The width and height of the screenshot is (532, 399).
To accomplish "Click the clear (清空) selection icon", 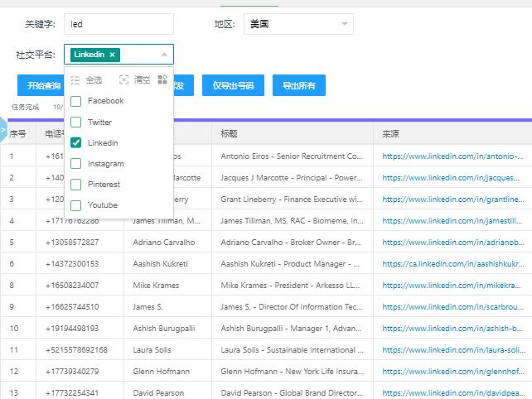I will point(124,80).
